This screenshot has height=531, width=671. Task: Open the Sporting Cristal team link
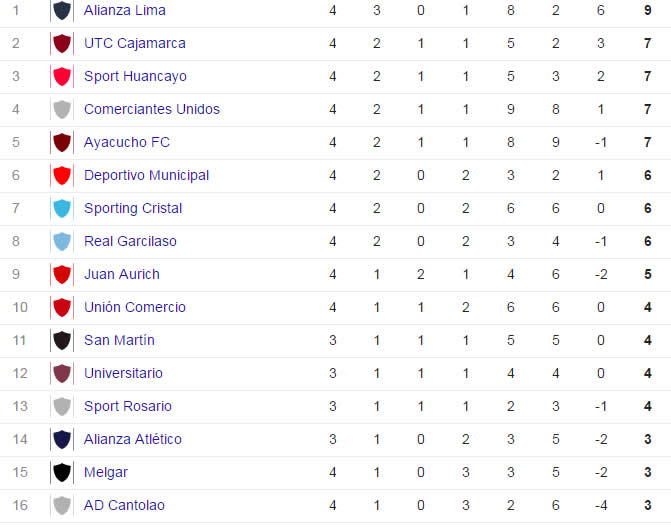pos(133,208)
